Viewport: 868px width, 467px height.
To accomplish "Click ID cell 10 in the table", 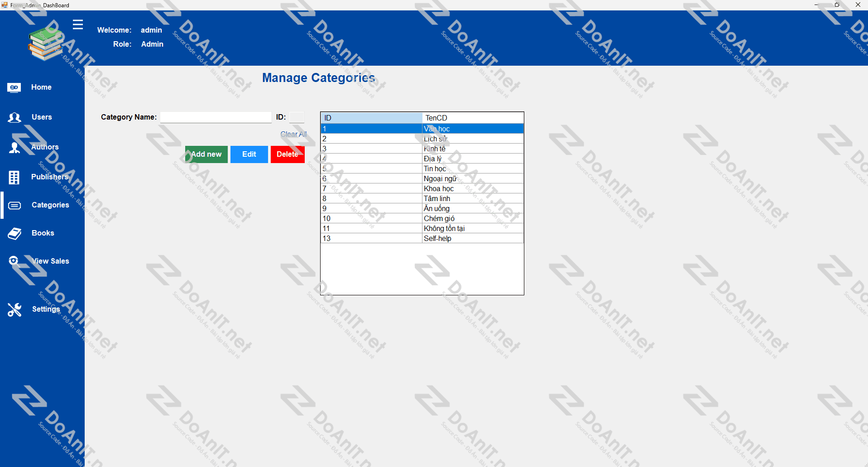I will pyautogui.click(x=371, y=218).
